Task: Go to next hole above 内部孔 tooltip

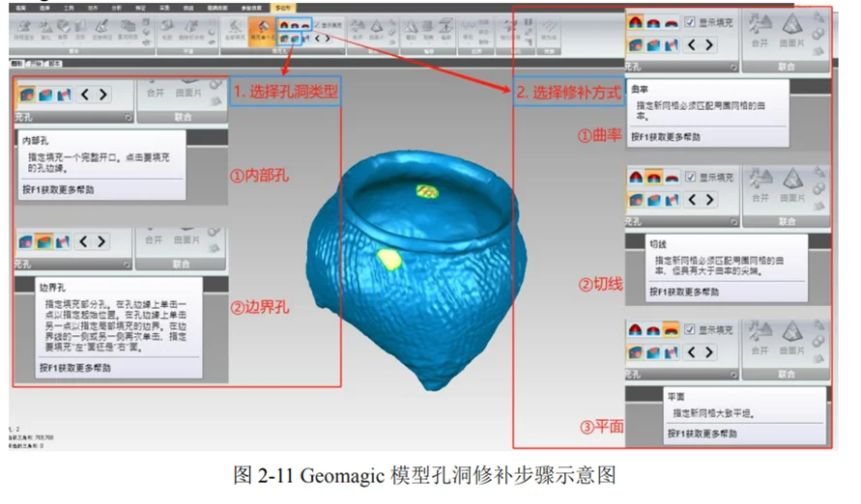Action: 102,95
